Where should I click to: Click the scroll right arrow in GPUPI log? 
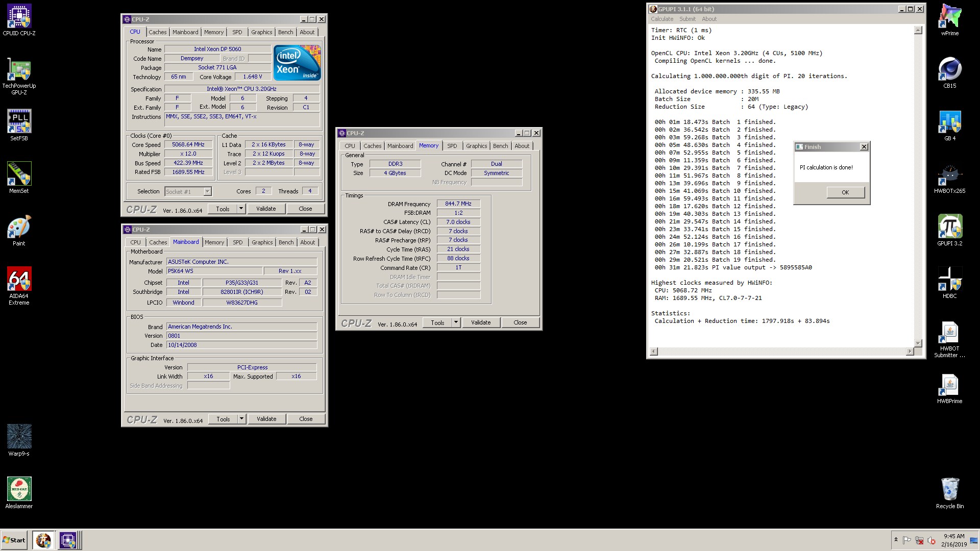point(910,352)
